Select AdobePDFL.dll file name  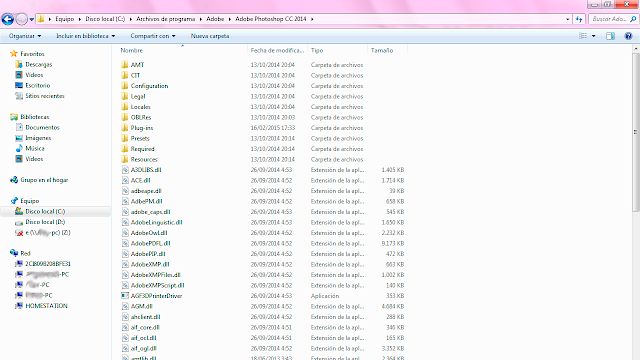point(151,243)
